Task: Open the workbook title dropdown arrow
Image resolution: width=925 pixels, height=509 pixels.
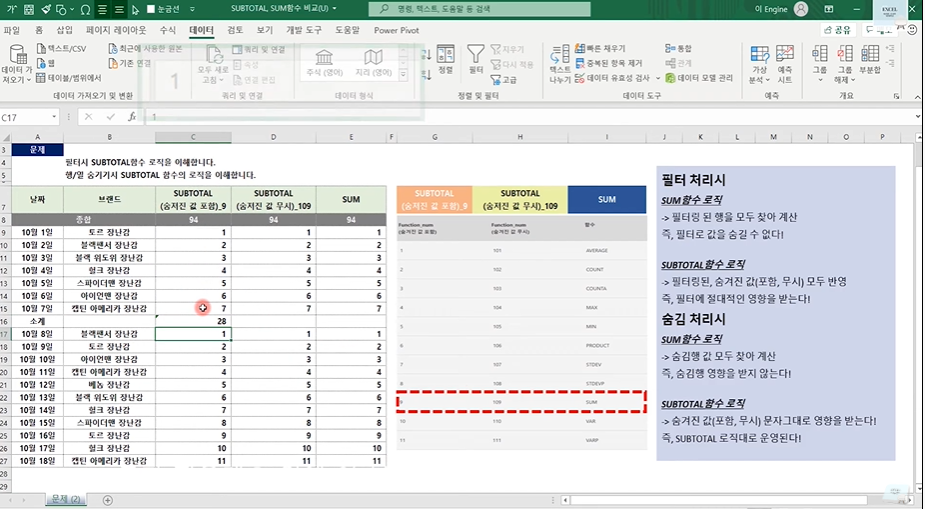Action: 334,9
